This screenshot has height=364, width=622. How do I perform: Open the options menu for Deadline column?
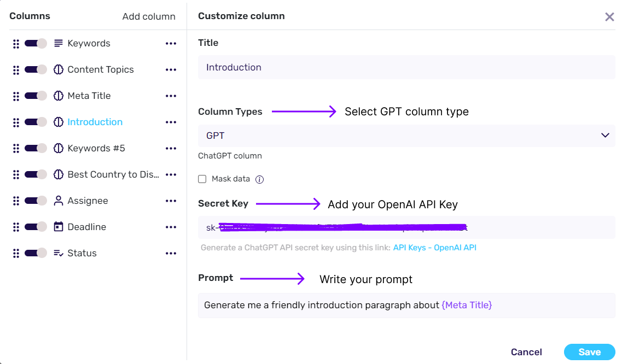[171, 227]
